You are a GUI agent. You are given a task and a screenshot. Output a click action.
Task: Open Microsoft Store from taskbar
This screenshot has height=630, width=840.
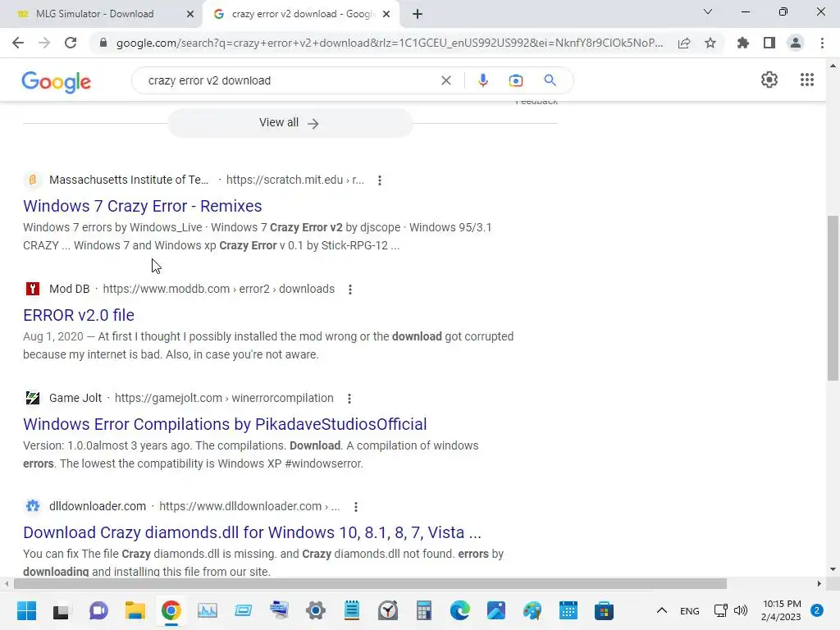click(x=604, y=610)
